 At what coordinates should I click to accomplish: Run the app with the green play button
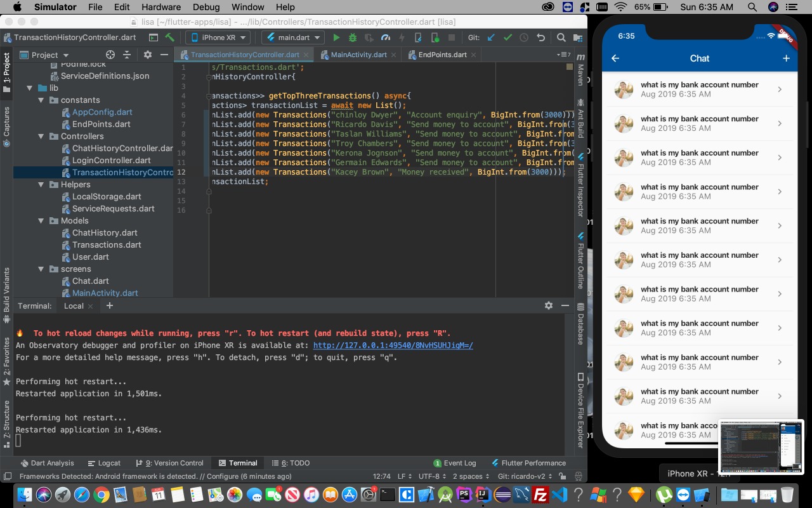(336, 37)
